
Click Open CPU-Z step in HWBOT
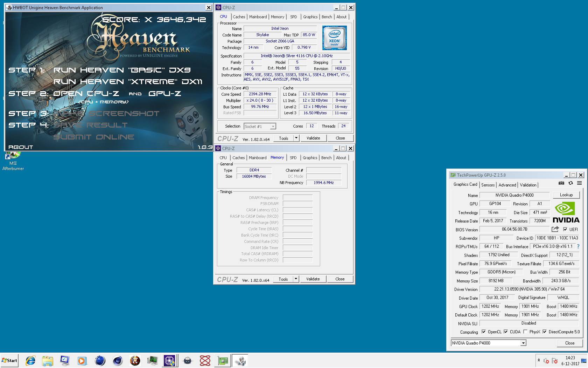point(86,94)
